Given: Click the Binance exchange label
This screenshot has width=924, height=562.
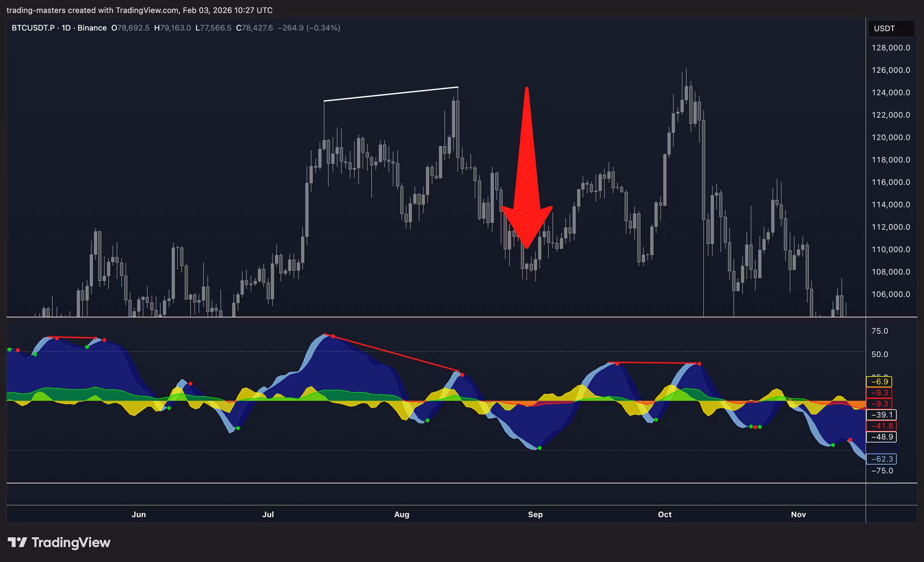Looking at the screenshot, I should point(92,28).
